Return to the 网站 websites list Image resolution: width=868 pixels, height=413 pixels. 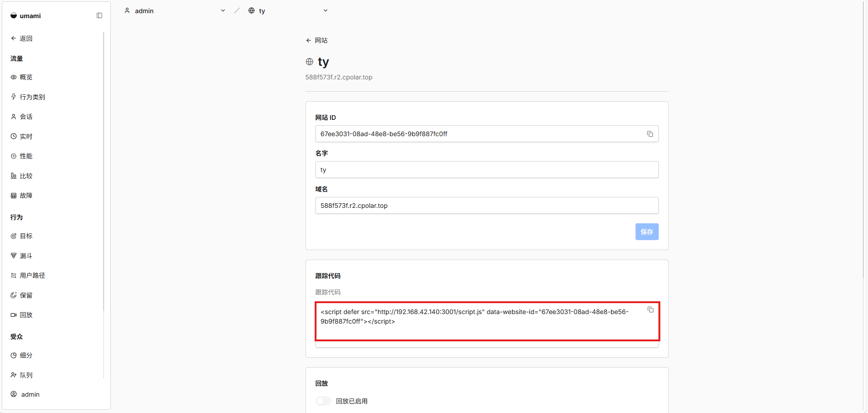[317, 40]
